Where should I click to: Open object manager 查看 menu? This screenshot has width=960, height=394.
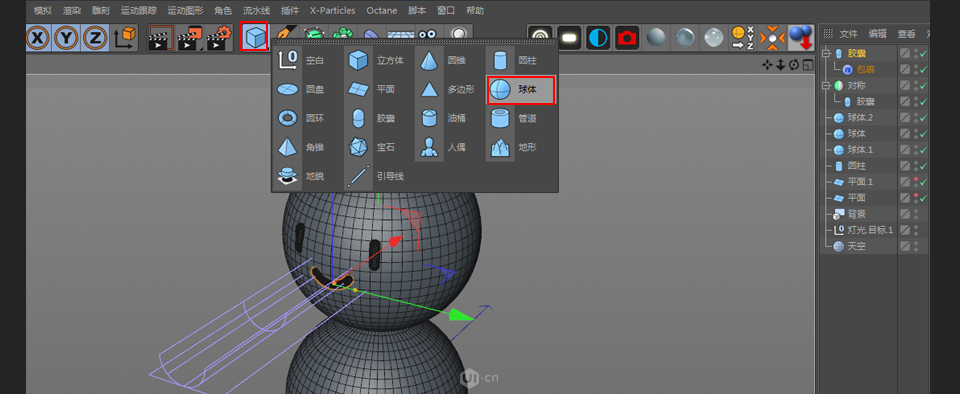coord(906,34)
